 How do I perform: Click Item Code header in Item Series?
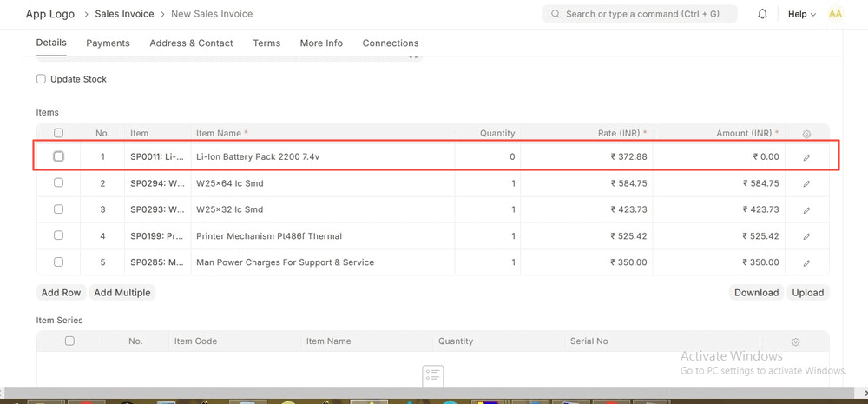coord(195,341)
